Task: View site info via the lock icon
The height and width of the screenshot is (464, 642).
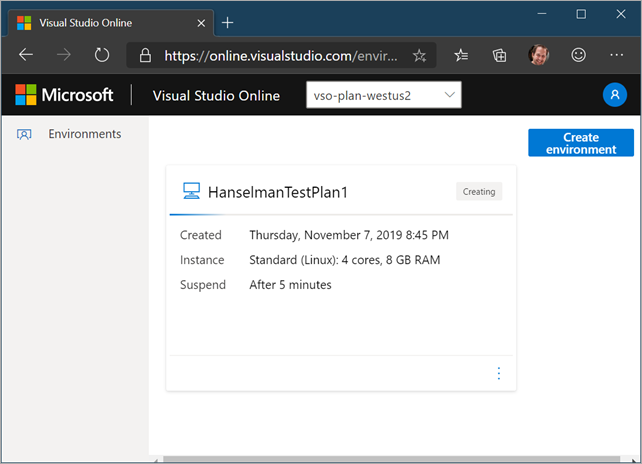Action: point(145,55)
